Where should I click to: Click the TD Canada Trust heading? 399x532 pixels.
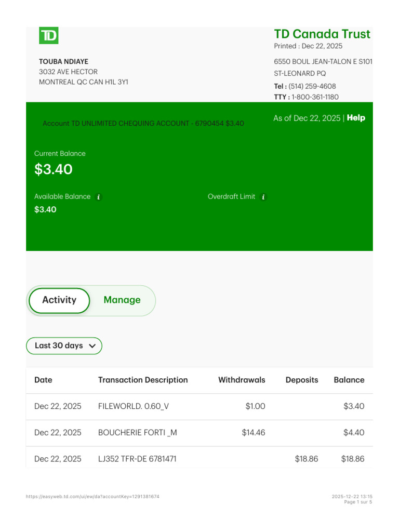322,34
